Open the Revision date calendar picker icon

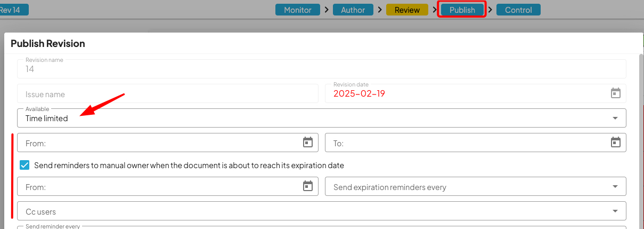(615, 93)
